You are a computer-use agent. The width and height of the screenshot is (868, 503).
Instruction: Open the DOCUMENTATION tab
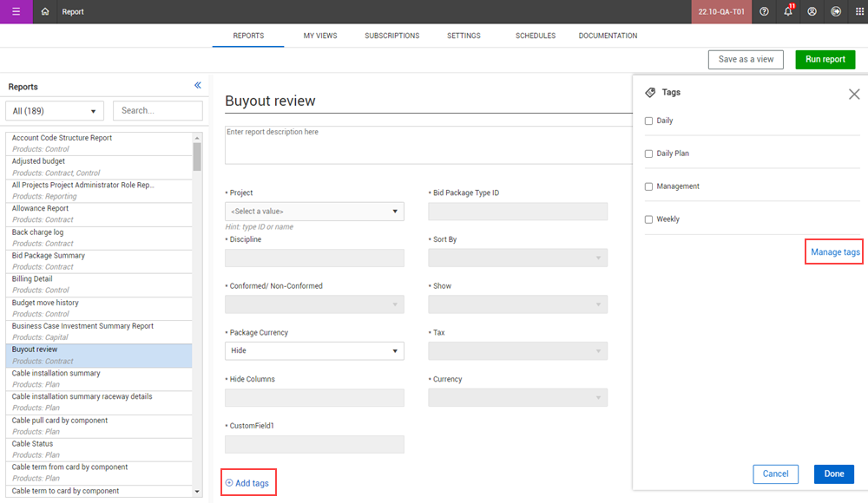pyautogui.click(x=608, y=36)
